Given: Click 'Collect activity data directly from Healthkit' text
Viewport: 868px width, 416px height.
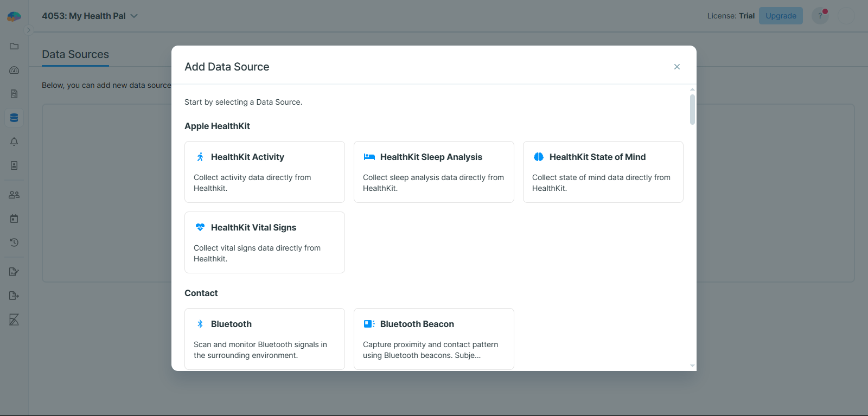Looking at the screenshot, I should (252, 183).
